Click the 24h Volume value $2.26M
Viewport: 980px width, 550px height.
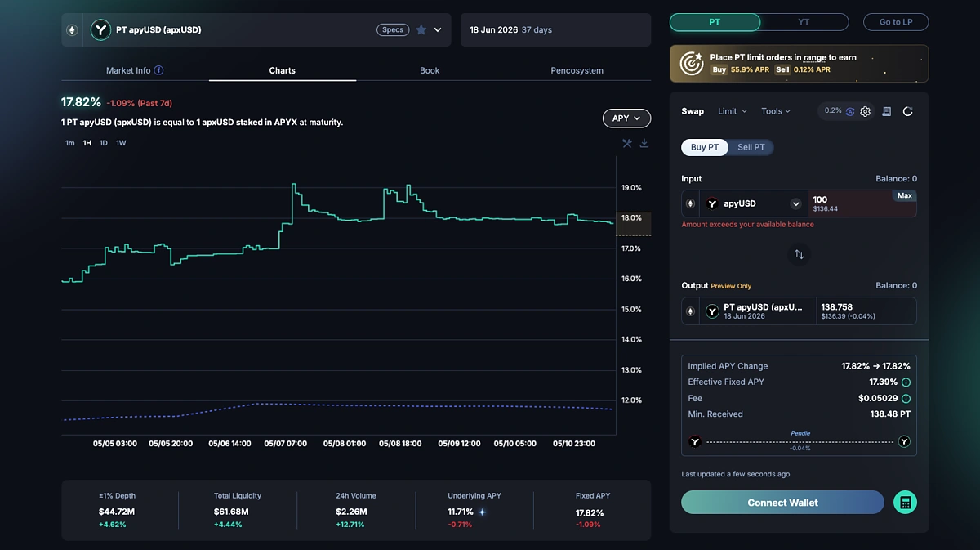[x=353, y=512]
